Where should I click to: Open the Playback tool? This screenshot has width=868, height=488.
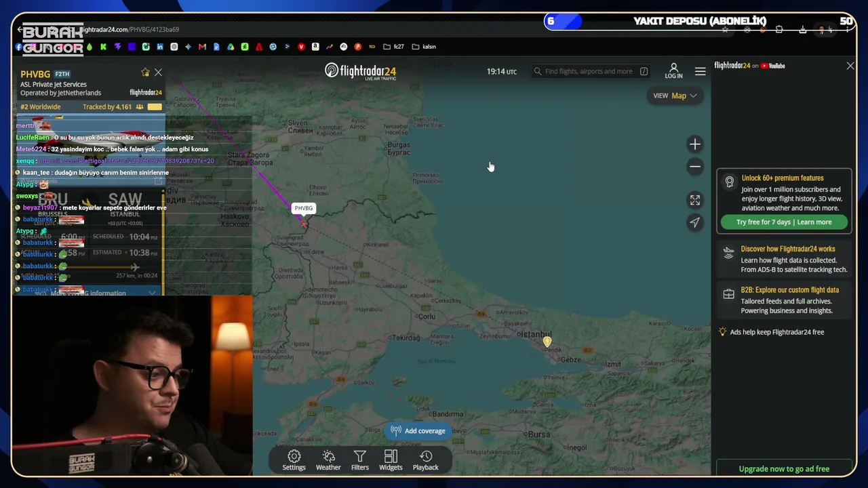click(x=426, y=460)
